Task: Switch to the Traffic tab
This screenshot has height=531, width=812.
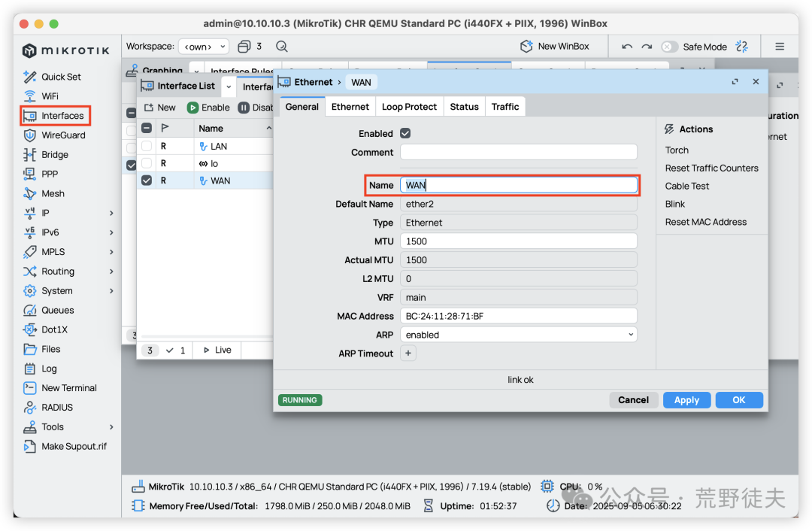Action: pos(505,107)
